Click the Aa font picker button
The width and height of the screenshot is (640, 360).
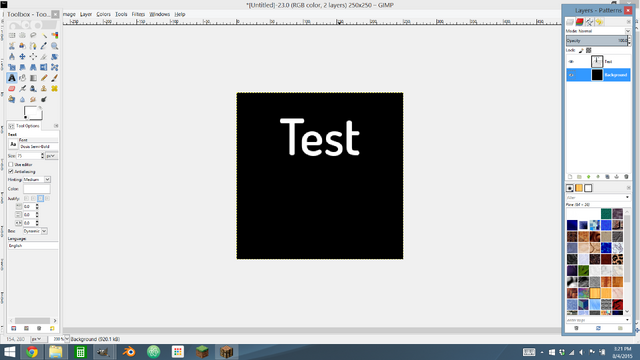pos(13,144)
